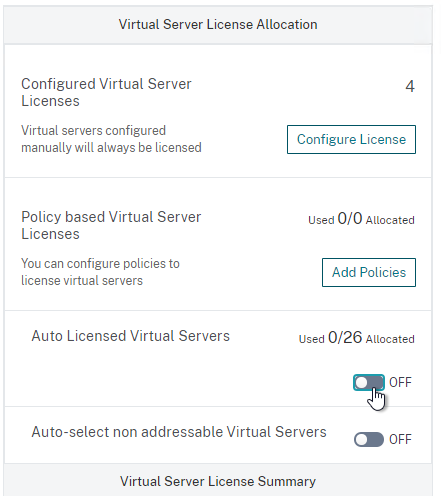Click OFF label beside Auto-select non addressable toggle

click(x=400, y=439)
